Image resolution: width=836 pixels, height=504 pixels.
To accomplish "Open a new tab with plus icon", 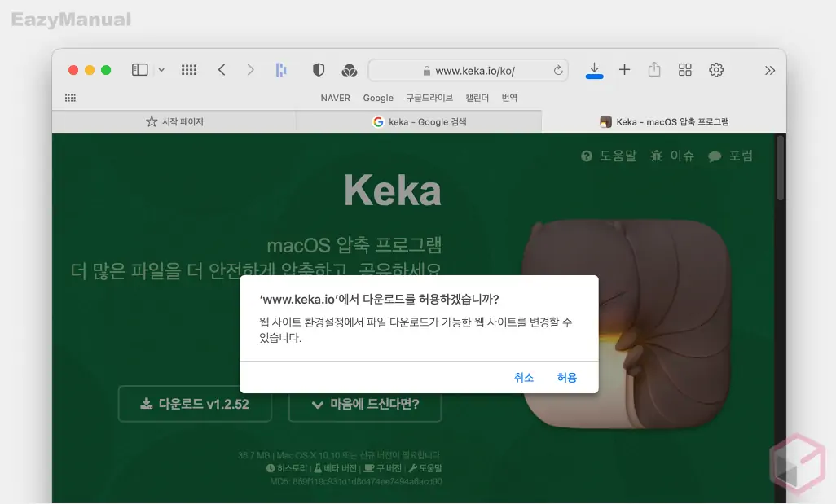I will 624,70.
